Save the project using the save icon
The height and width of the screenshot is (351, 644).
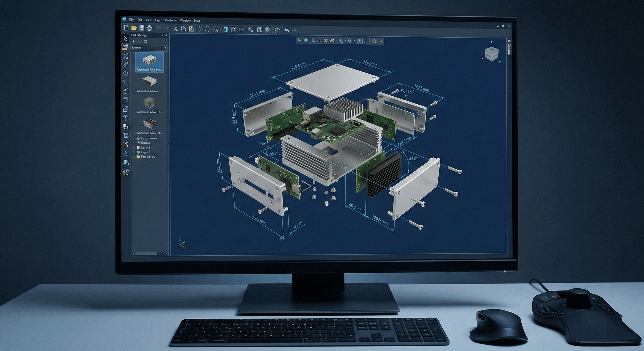(142, 28)
